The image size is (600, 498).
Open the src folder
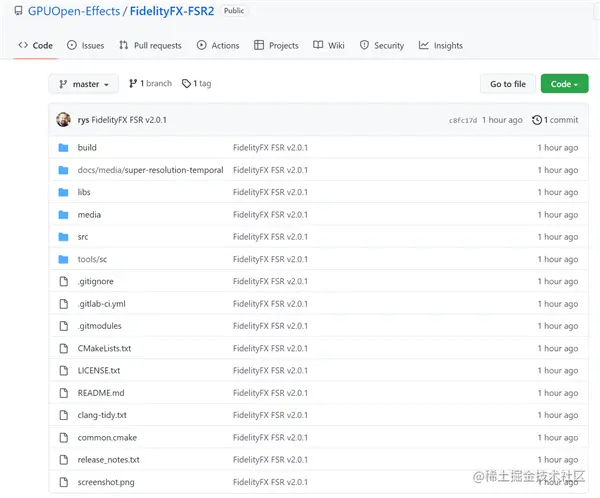(x=83, y=237)
